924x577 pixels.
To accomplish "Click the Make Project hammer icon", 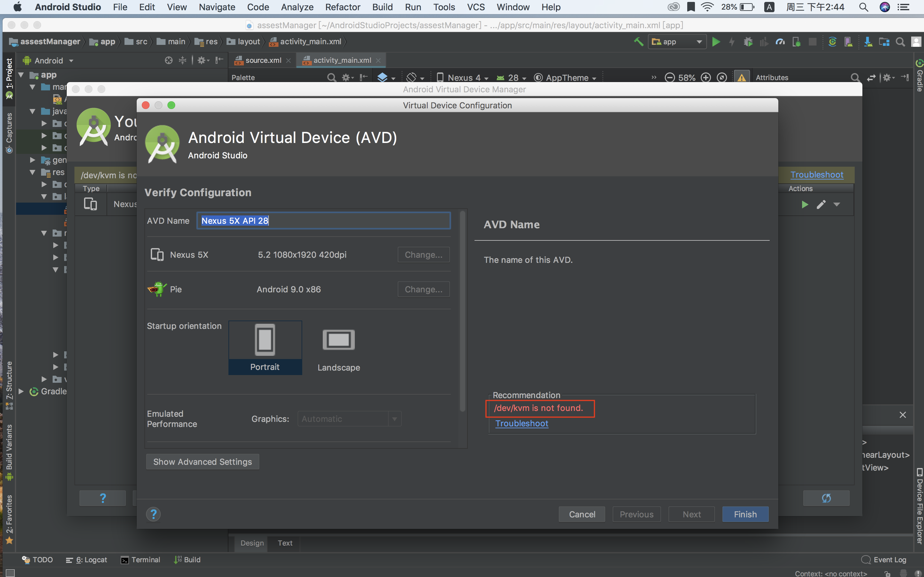I will (x=638, y=42).
